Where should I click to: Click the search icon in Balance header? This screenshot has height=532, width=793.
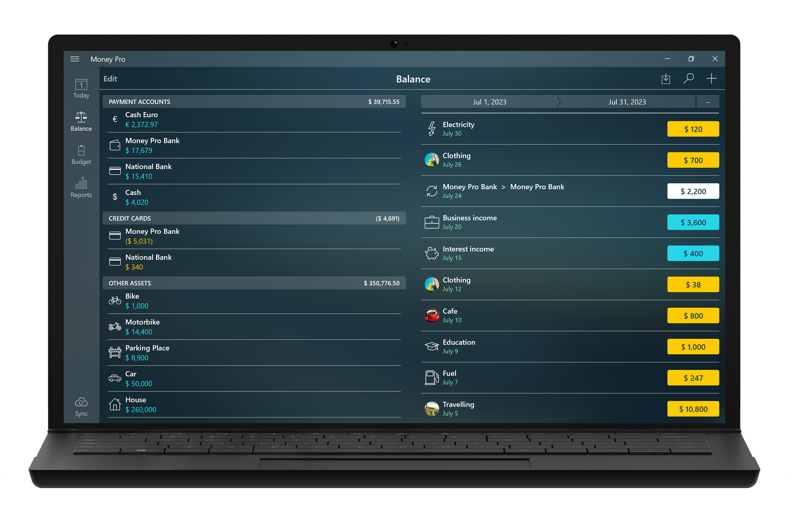[x=689, y=78]
